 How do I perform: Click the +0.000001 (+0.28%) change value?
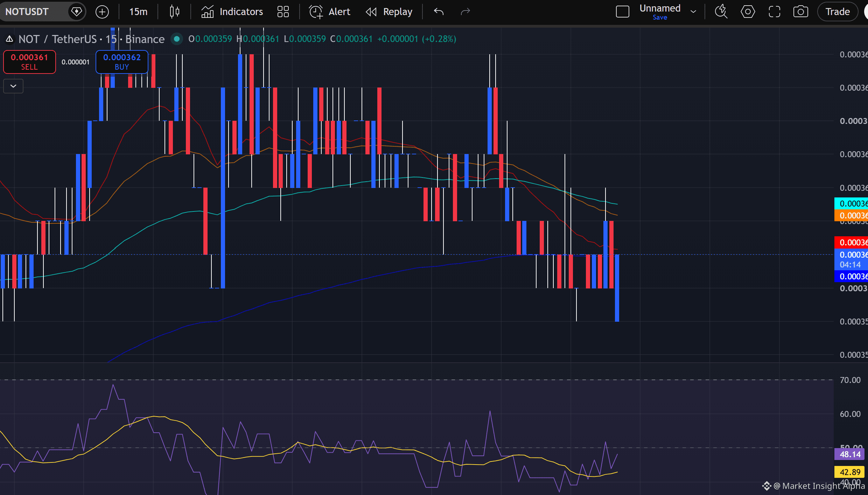[x=416, y=39]
